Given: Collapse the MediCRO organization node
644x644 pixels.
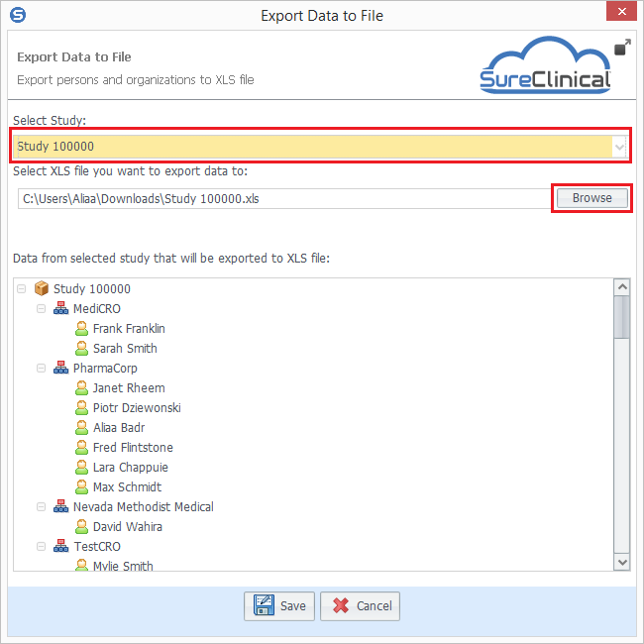Looking at the screenshot, I should click(41, 308).
